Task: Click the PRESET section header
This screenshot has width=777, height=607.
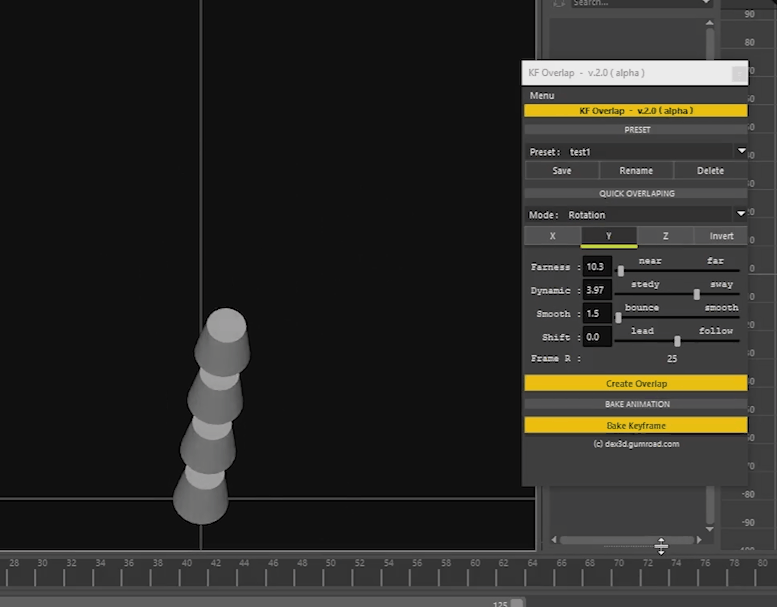Action: (x=636, y=130)
